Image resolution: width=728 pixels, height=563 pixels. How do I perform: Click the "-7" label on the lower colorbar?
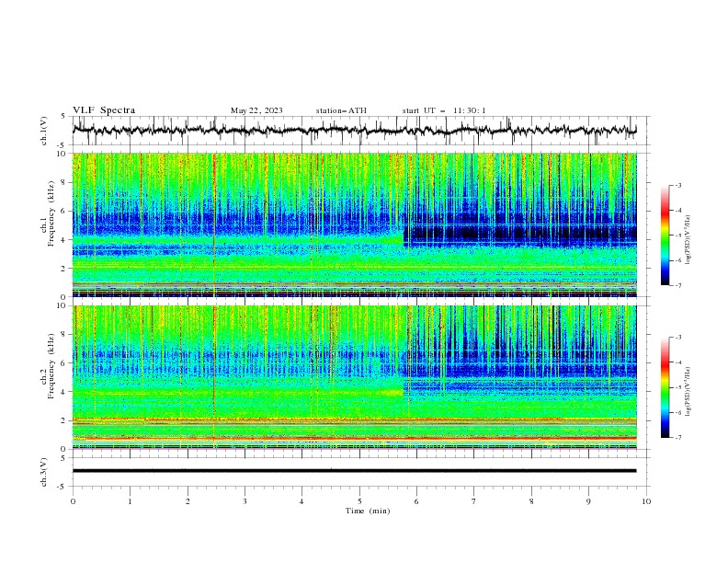pyautogui.click(x=678, y=438)
